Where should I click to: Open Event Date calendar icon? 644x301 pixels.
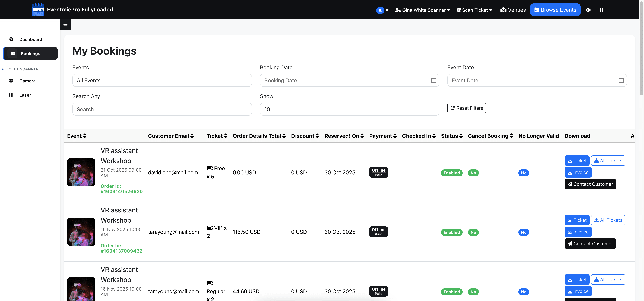(x=621, y=80)
